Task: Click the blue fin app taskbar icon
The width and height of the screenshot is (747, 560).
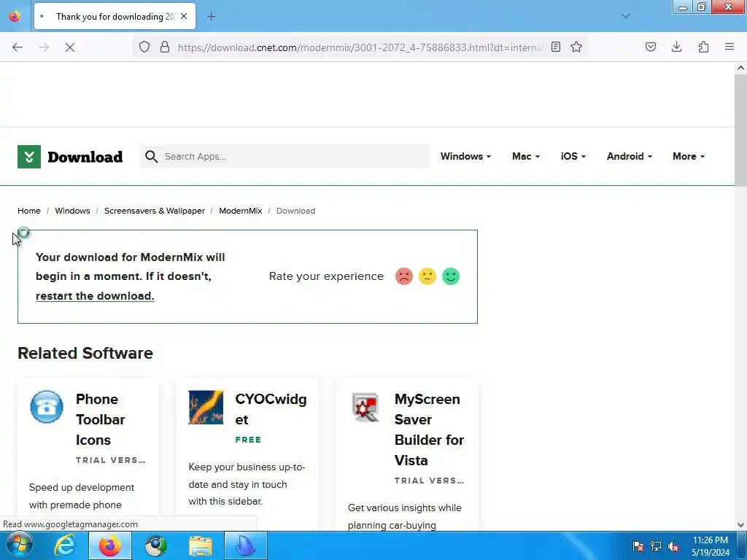Action: [x=246, y=545]
